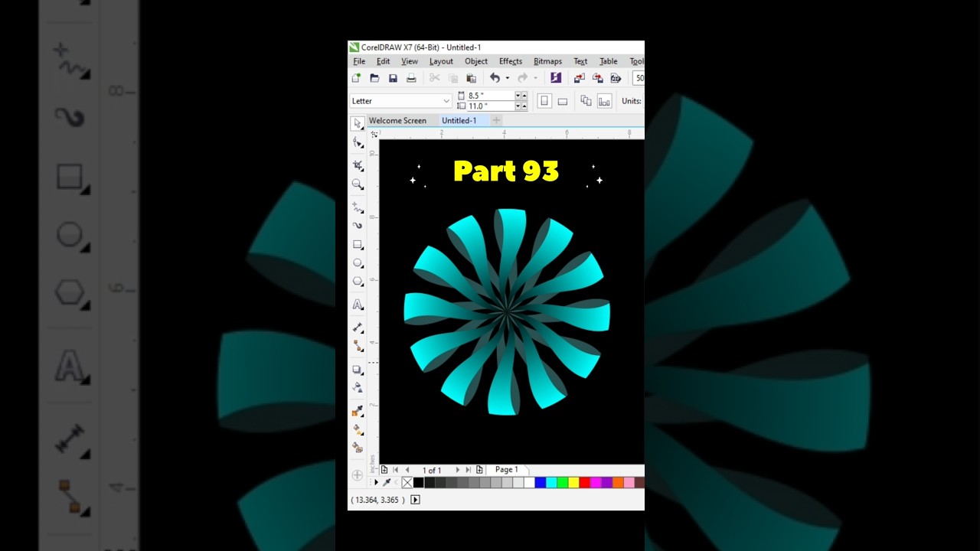
Task: Set page to landscape orientation
Action: [563, 101]
